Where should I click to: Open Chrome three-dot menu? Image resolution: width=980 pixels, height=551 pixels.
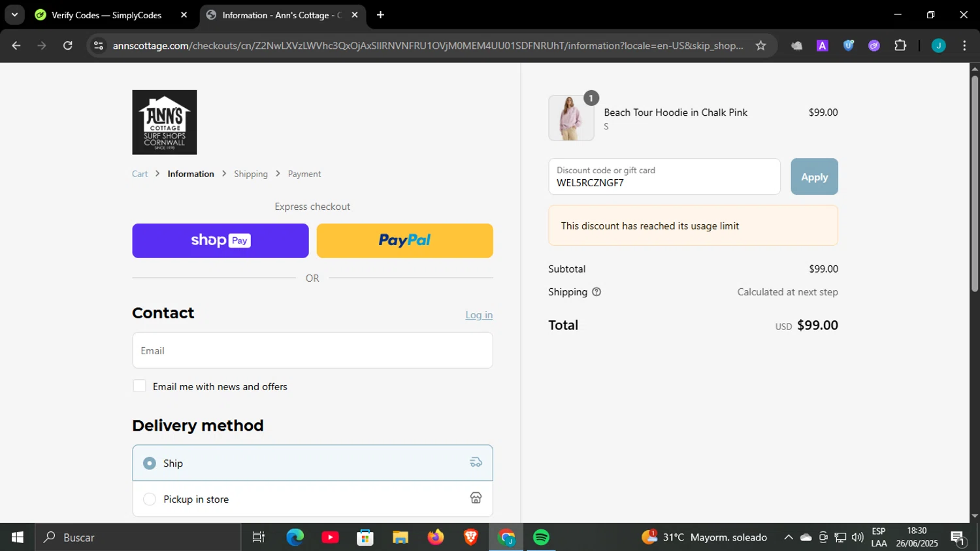click(964, 46)
